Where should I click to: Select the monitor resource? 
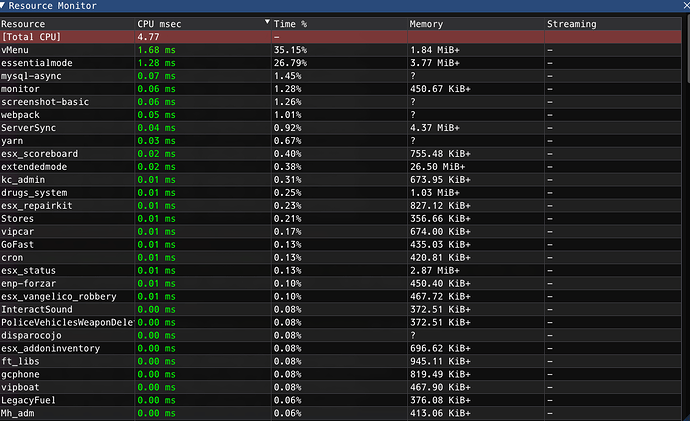pos(20,89)
